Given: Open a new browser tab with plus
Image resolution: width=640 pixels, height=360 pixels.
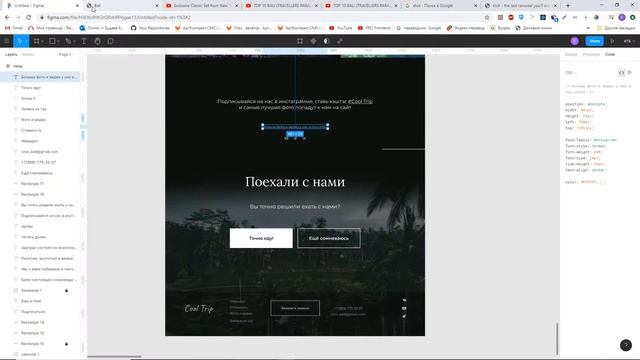Looking at the screenshot, I should (x=568, y=6).
